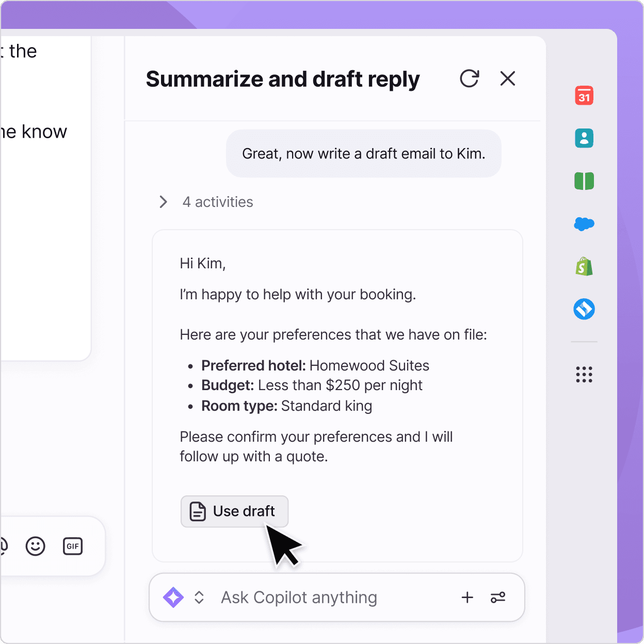Image resolution: width=644 pixels, height=644 pixels.
Task: Open the Contacts app in the sidebar
Action: 584,138
